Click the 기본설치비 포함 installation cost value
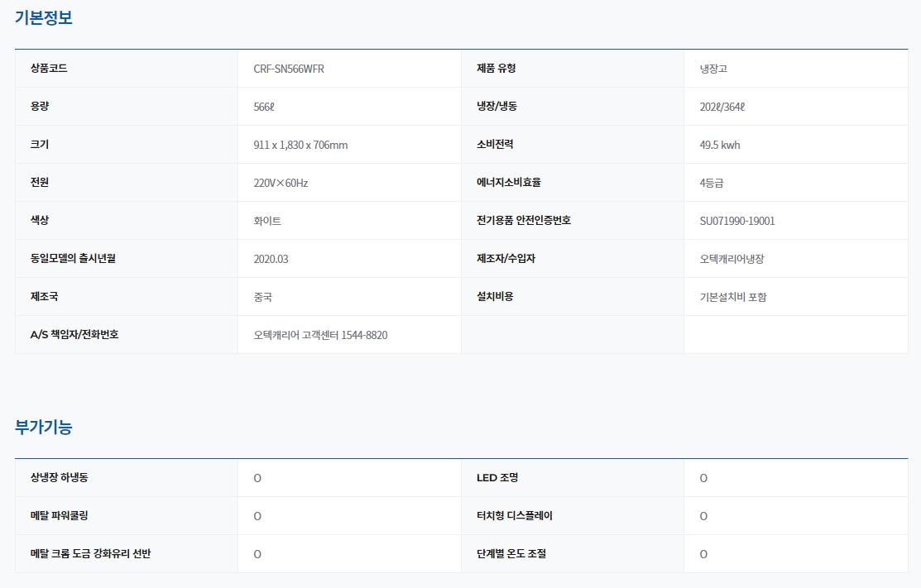This screenshot has height=588, width=921. coord(733,297)
